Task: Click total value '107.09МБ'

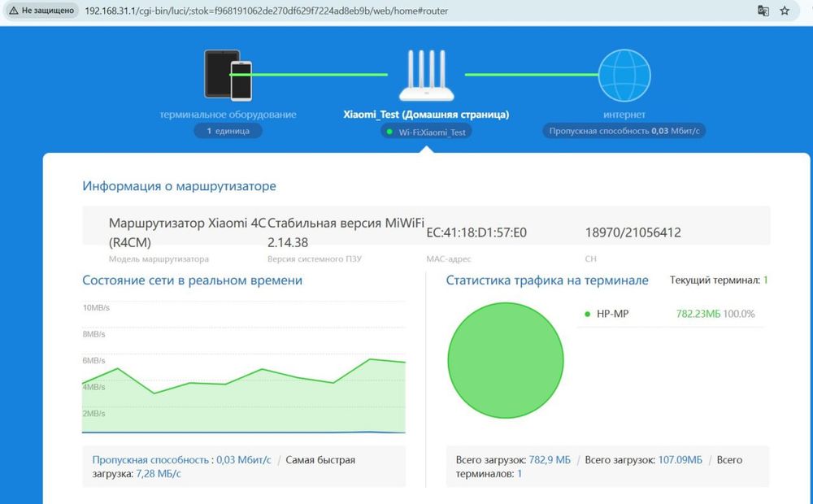Action: (680, 460)
